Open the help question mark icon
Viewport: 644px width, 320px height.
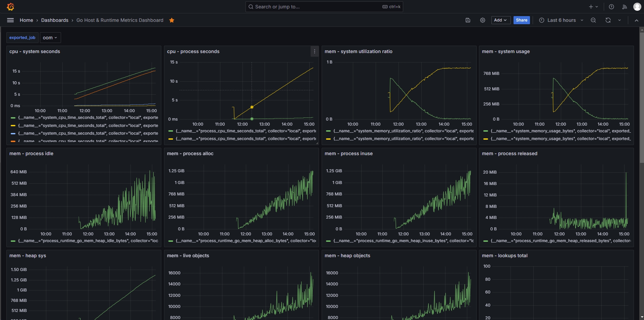point(611,7)
